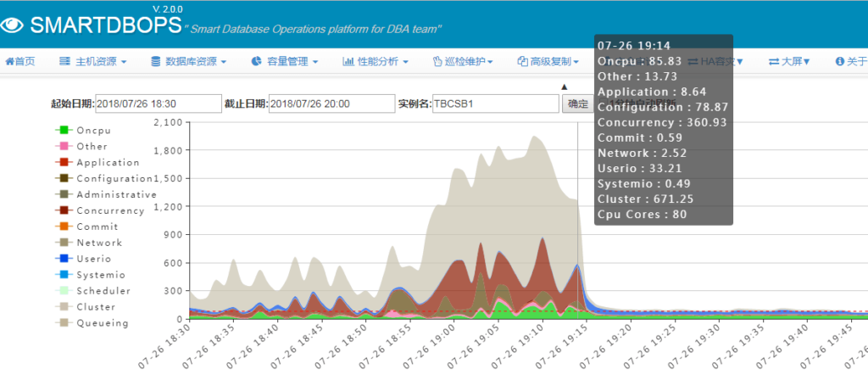868x375 pixels.
Task: Toggle the Queueing legend series
Action: click(x=102, y=323)
